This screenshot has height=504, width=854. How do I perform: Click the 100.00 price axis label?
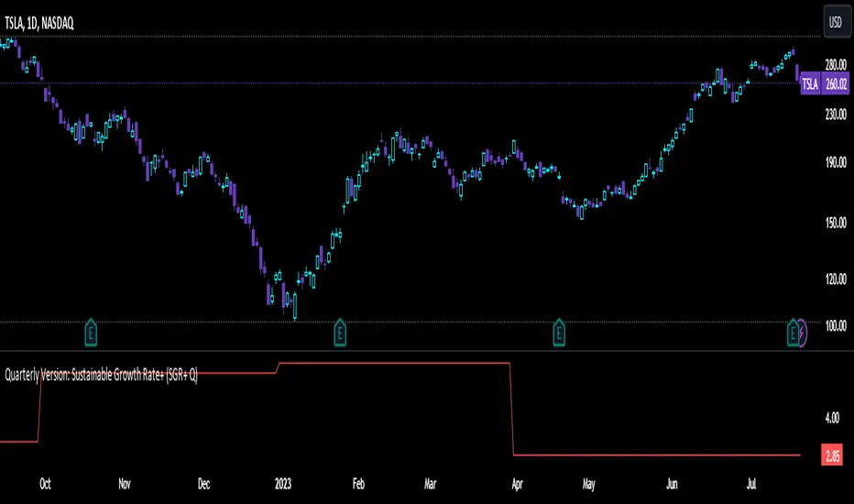[836, 326]
